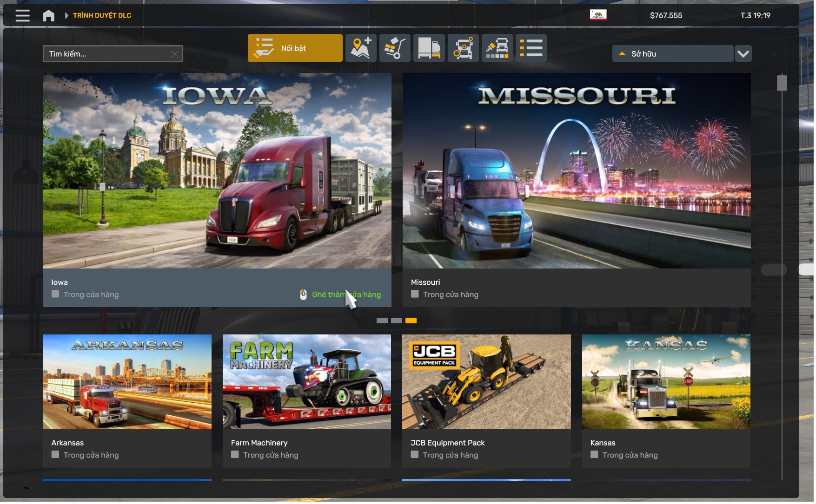Open the JCB Equipment Pack thumbnail
The image size is (816, 504).
486,382
